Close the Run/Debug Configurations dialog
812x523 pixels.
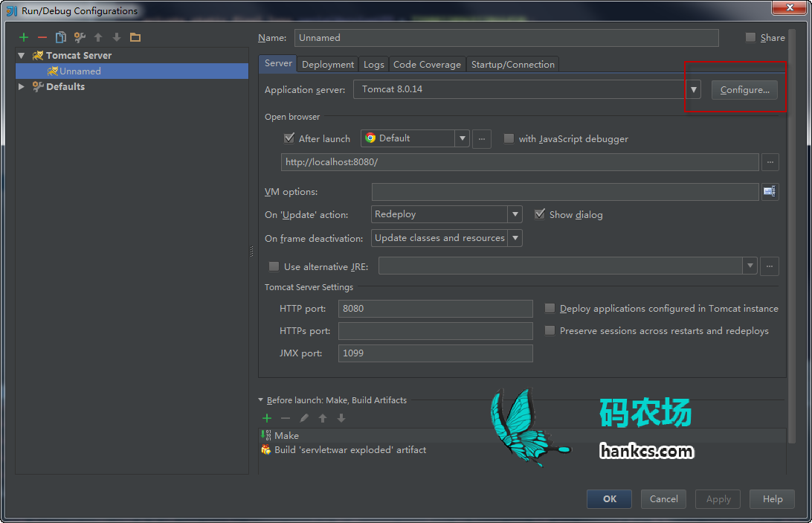(789, 7)
